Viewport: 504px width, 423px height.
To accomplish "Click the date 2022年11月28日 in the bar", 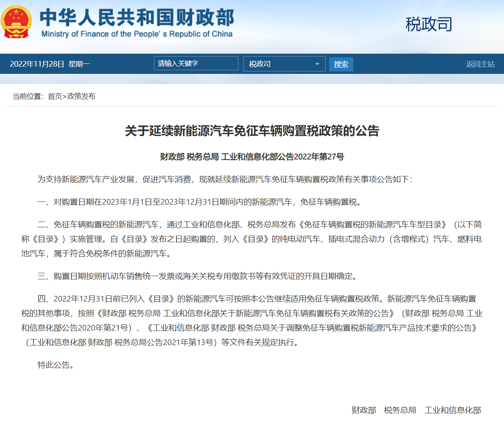I will [x=37, y=64].
